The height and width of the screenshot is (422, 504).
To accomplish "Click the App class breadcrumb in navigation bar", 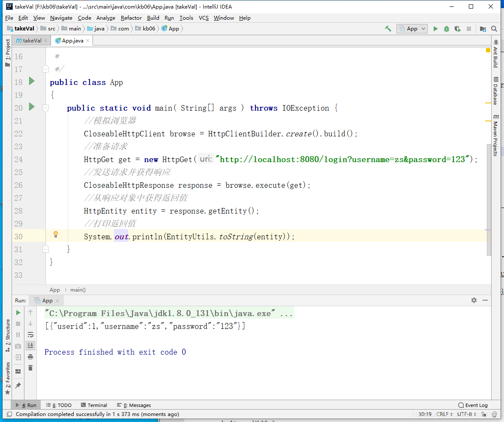I will pyautogui.click(x=171, y=29).
